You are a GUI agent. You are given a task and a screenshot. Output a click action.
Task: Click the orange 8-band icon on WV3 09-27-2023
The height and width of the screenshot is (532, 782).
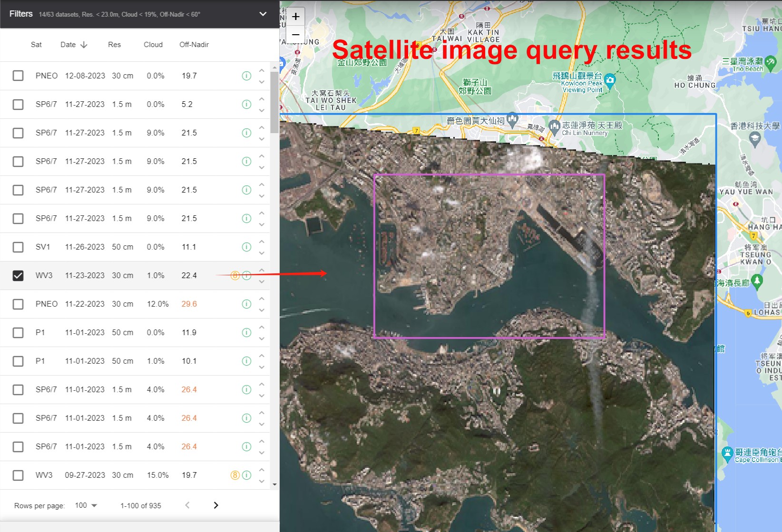tap(235, 475)
